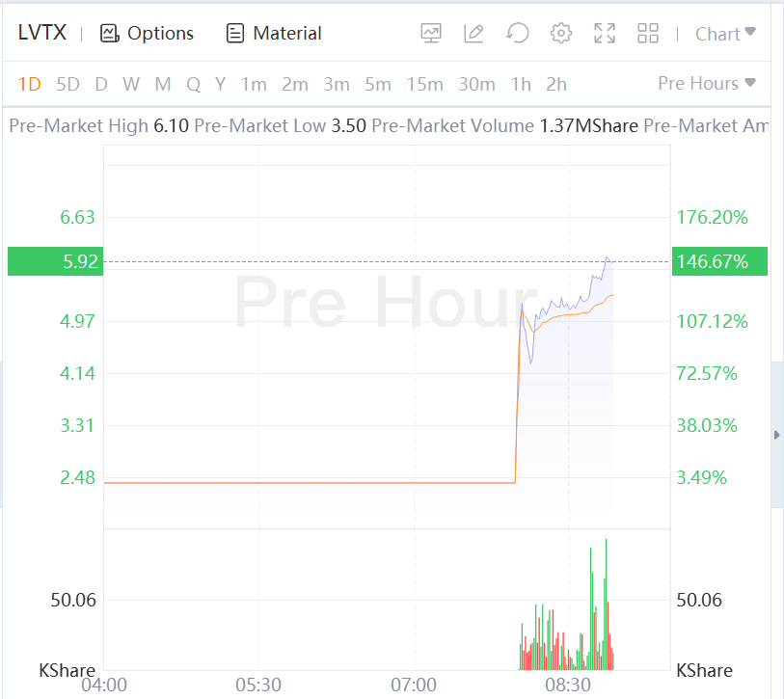Choose the 1h interval

[521, 84]
